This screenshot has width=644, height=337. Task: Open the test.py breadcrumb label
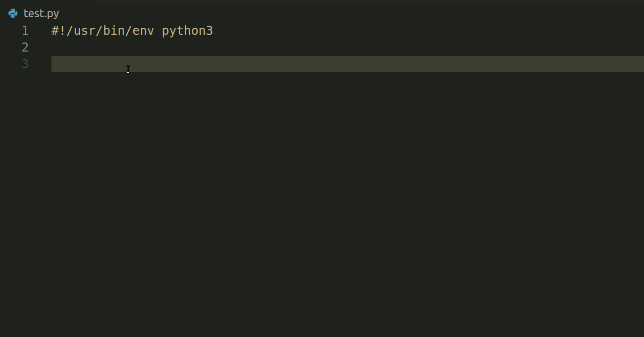click(x=41, y=14)
